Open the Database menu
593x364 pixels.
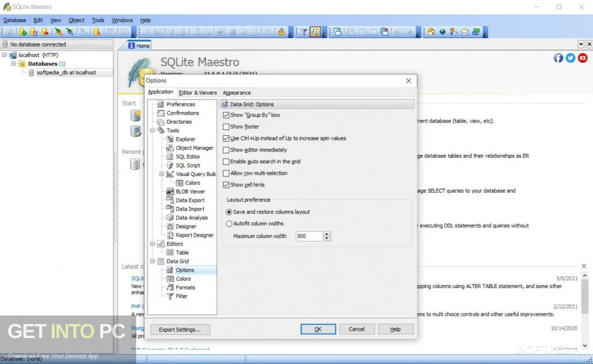pyautogui.click(x=15, y=20)
